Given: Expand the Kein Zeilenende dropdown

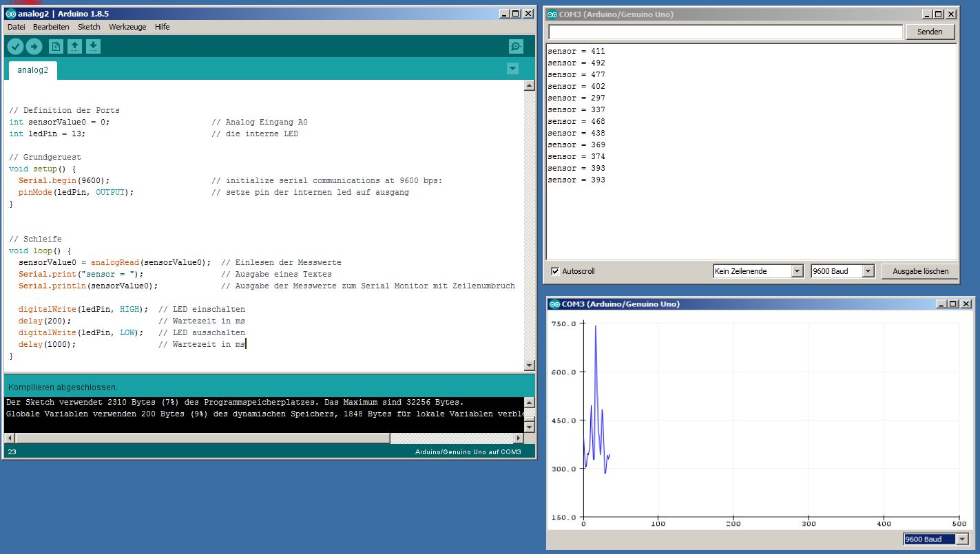Looking at the screenshot, I should click(797, 271).
